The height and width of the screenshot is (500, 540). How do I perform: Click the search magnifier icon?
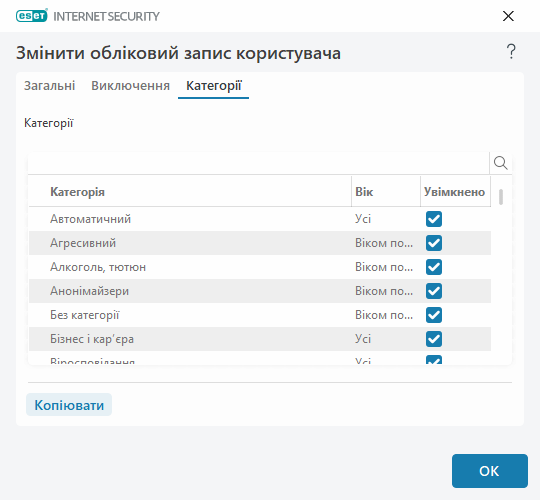tap(500, 163)
